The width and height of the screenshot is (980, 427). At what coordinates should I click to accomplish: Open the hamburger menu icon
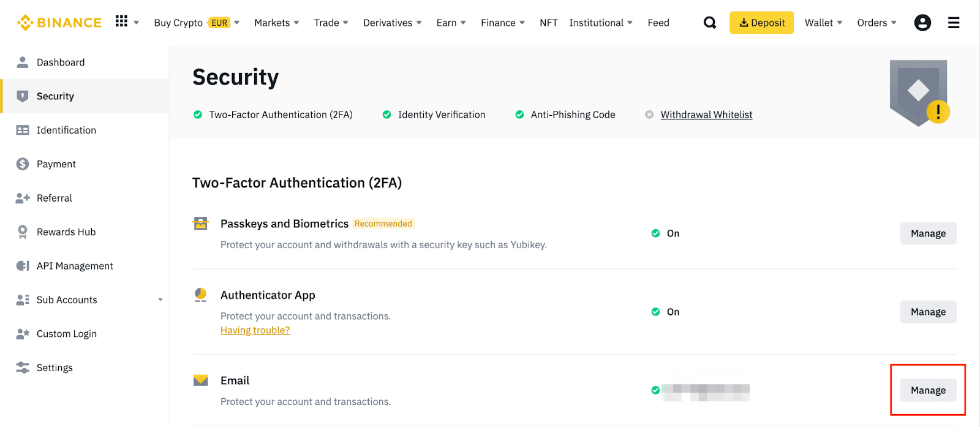[953, 23]
